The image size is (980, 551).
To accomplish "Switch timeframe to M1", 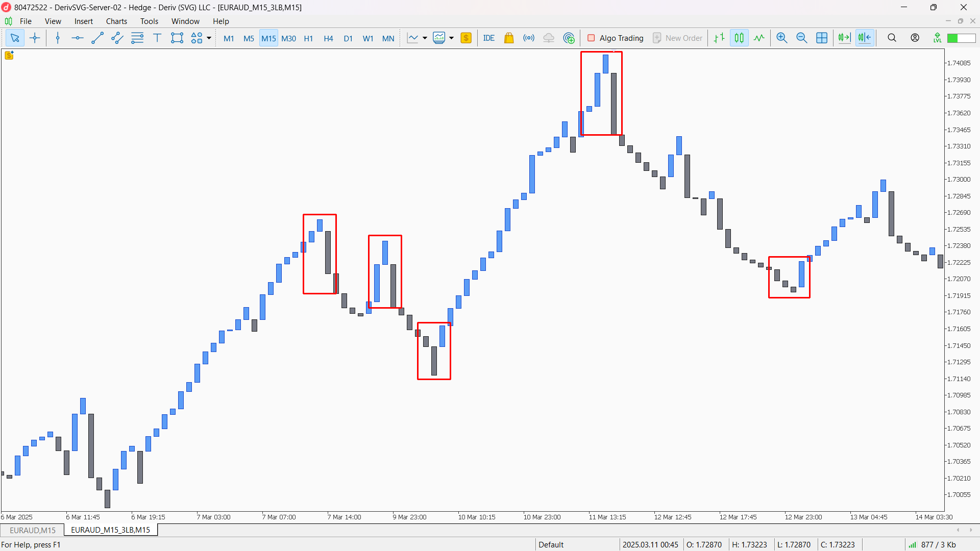I will point(229,39).
